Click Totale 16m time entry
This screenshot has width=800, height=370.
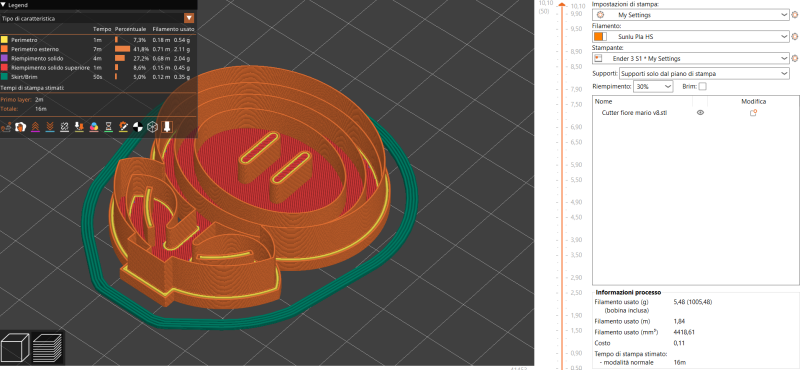click(23, 109)
